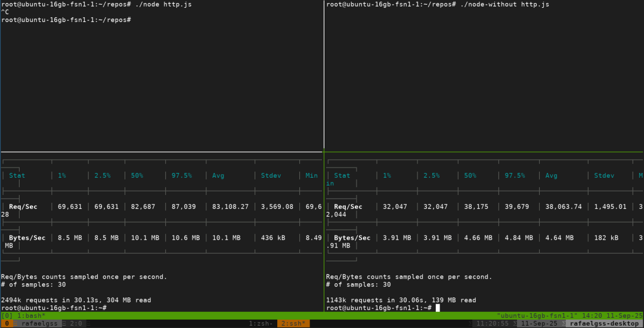
Task: Click the bottom-left pane shell prompt
Action: (x=54, y=308)
